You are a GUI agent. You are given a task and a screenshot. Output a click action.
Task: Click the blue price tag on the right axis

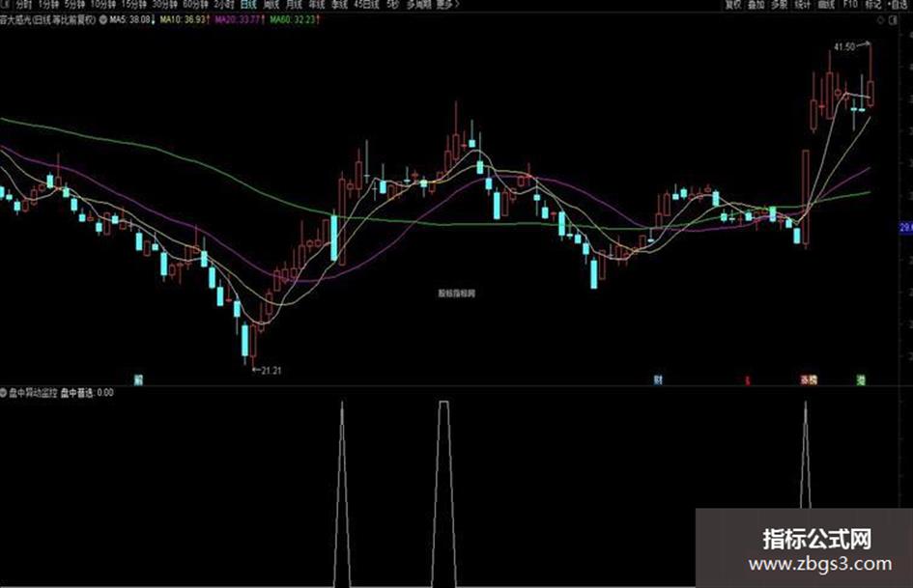pyautogui.click(x=906, y=228)
